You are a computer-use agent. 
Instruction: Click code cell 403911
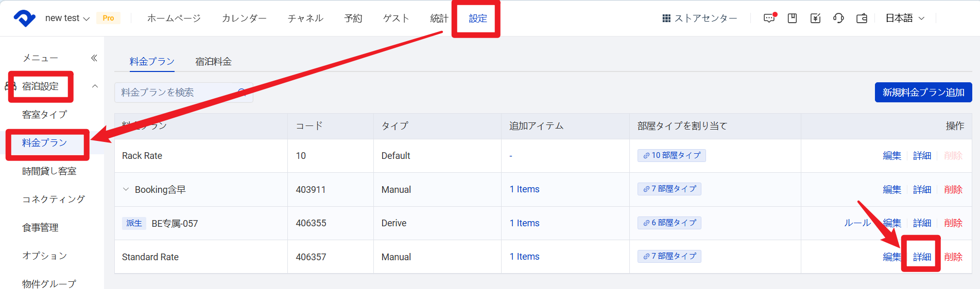(x=311, y=190)
